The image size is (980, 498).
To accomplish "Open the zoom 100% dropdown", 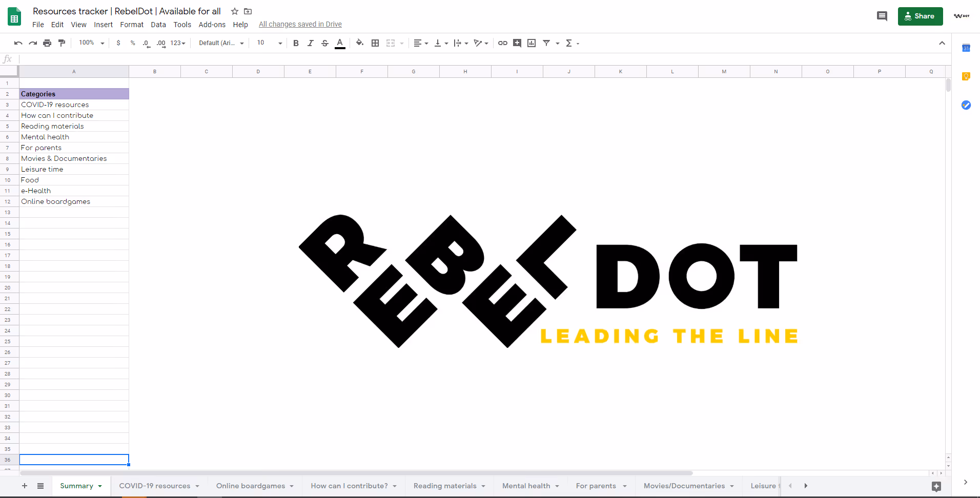I will pyautogui.click(x=92, y=43).
